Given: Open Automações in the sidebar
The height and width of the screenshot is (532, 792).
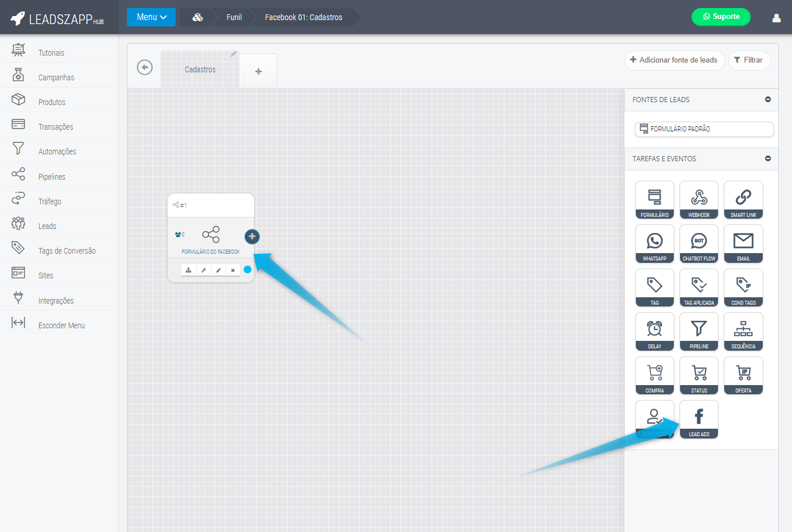Looking at the screenshot, I should (x=57, y=152).
